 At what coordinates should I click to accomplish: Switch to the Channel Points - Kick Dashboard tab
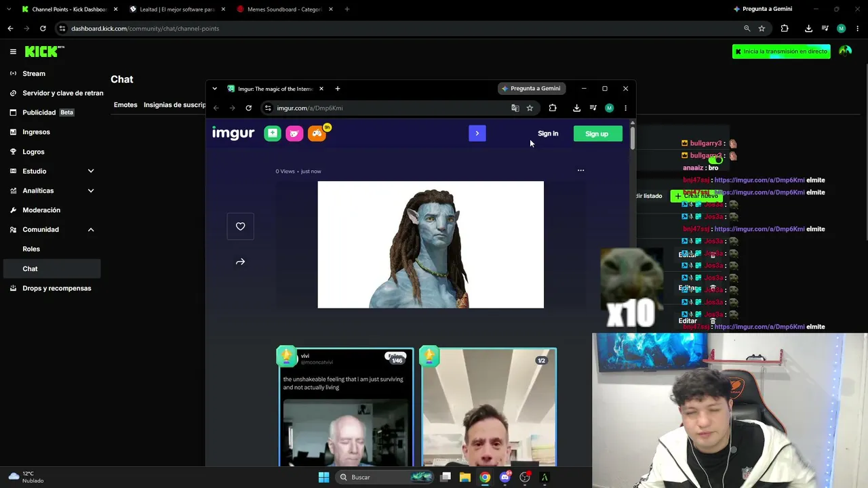[68, 9]
